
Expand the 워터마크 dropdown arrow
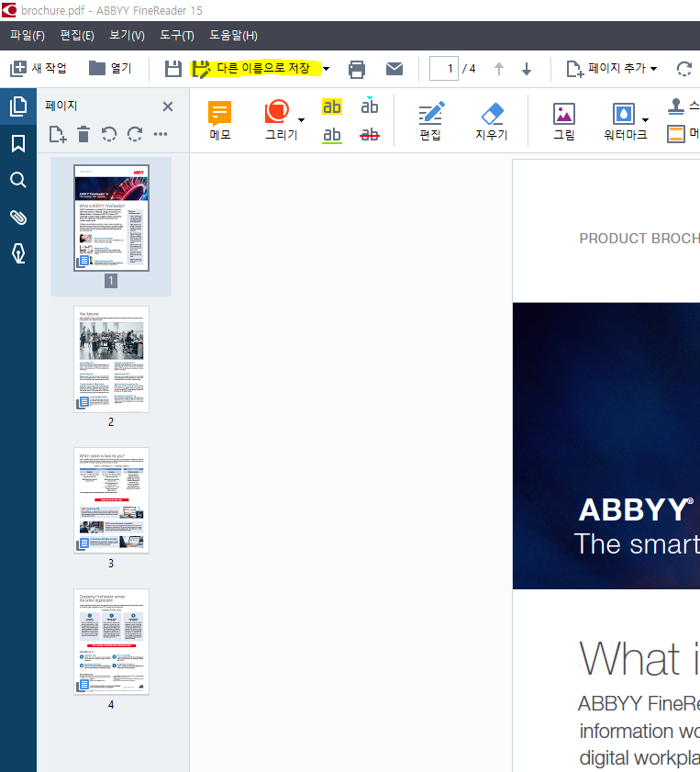pyautogui.click(x=645, y=120)
